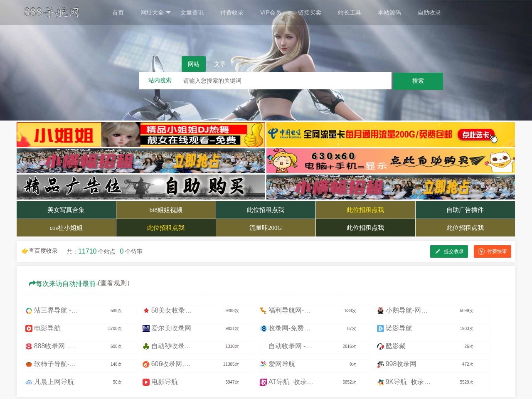Screen dimensions: 532x399
Task: Click the 站三界导航 site favicon
Action: point(28,310)
